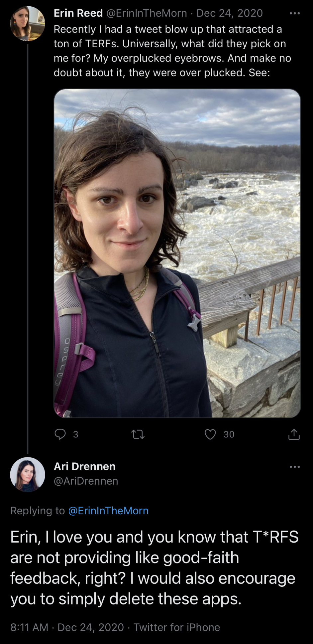Tap the retweet arrows icon
Screen dimensions: 313x644
tap(138, 434)
